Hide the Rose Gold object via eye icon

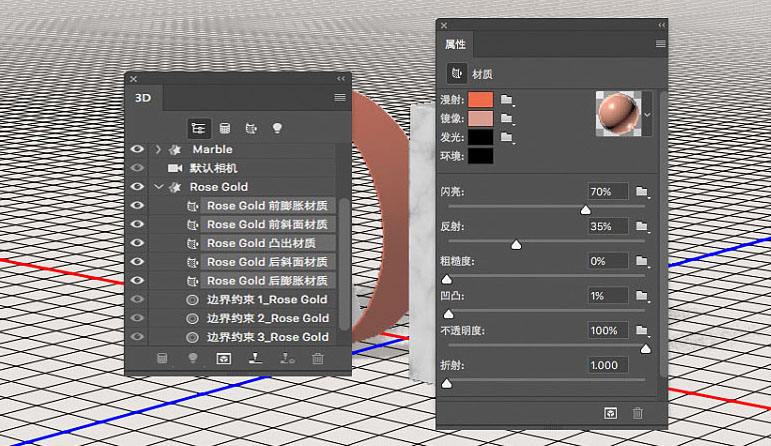[x=137, y=186]
